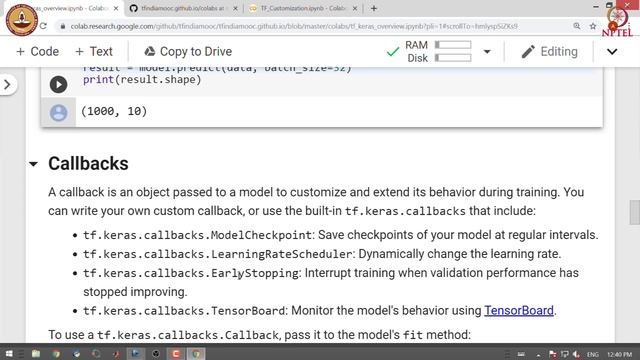Open the Chrome taskbar icon

196,353
